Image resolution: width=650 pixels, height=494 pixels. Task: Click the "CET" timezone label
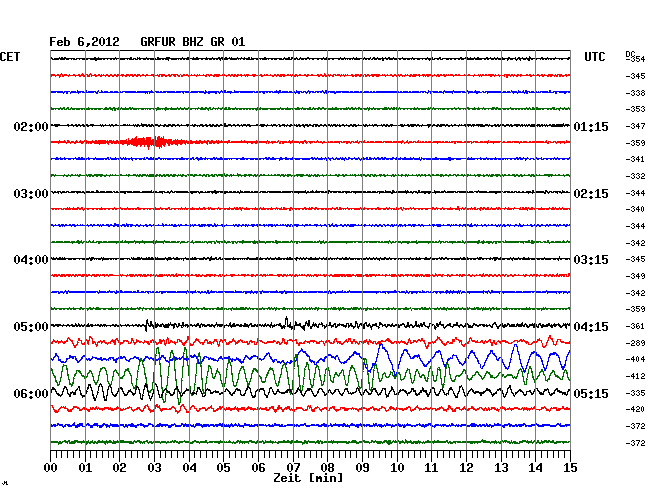coord(10,57)
